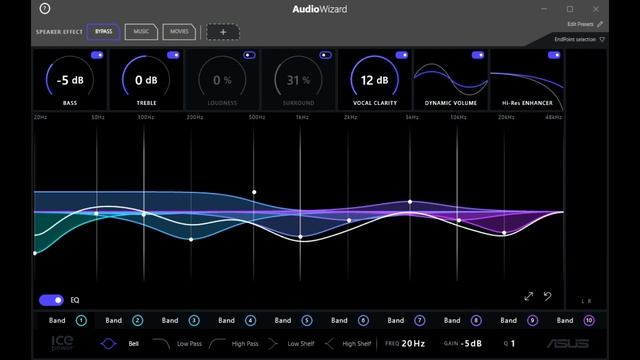Expand the EQ graph with the arrows icon
This screenshot has height=360, width=640.
(529, 296)
